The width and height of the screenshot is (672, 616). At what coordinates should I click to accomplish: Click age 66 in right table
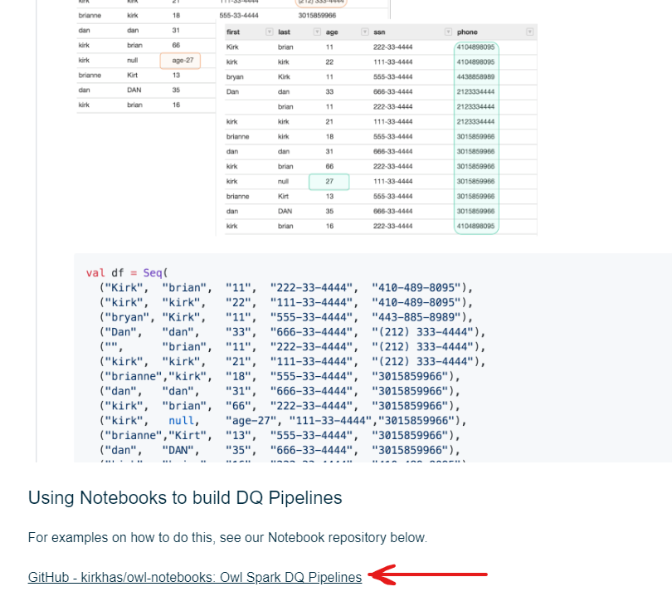tap(329, 166)
